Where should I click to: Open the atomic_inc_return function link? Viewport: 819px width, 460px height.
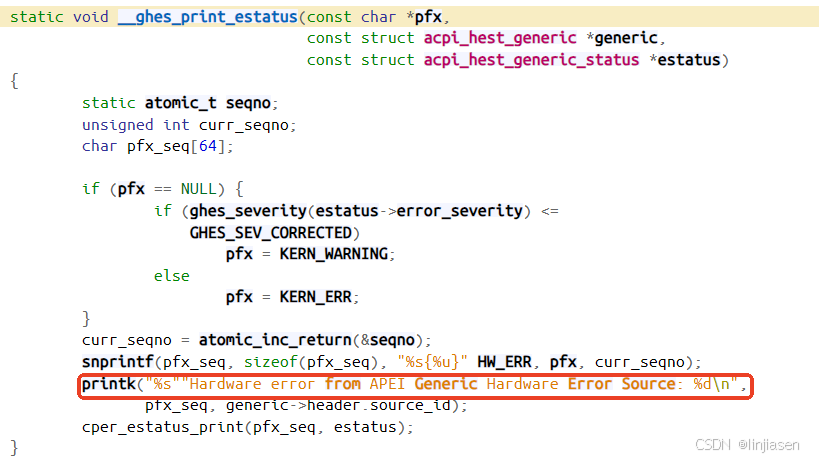point(275,340)
